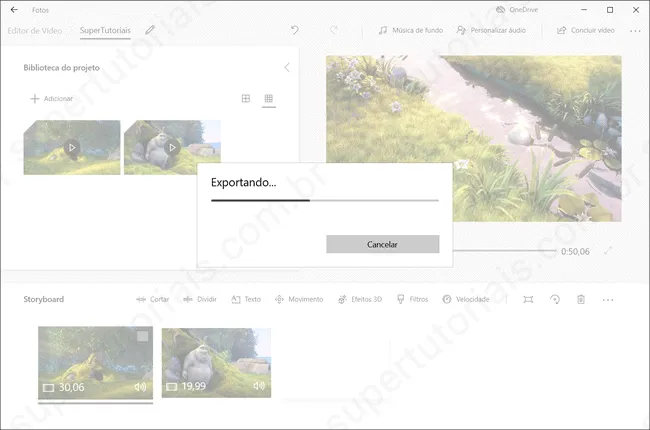The width and height of the screenshot is (650, 430).
Task: Click the remove black bars icon
Action: coord(528,299)
